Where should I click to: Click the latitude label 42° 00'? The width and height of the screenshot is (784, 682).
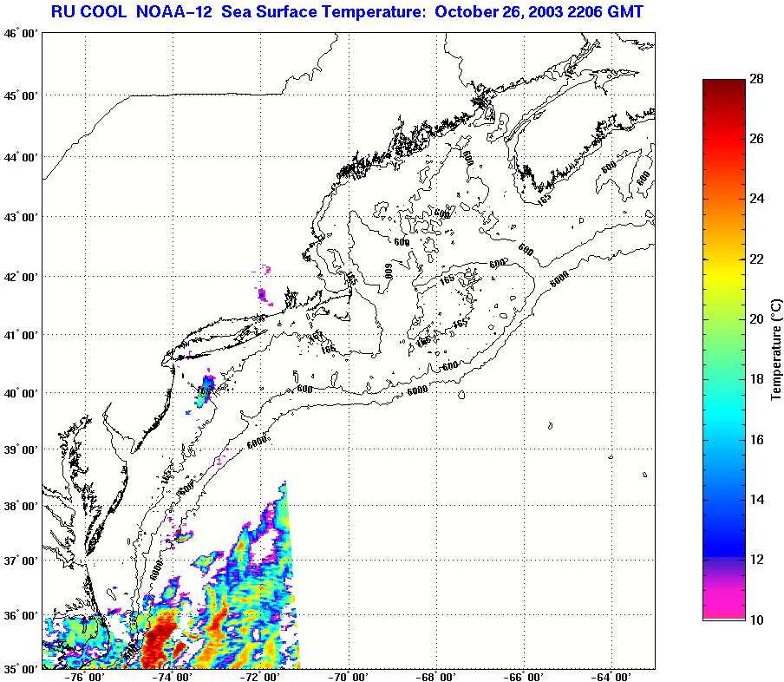pos(21,277)
